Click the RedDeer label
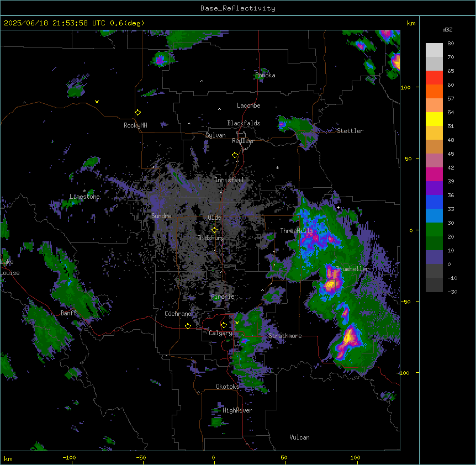 coord(243,141)
